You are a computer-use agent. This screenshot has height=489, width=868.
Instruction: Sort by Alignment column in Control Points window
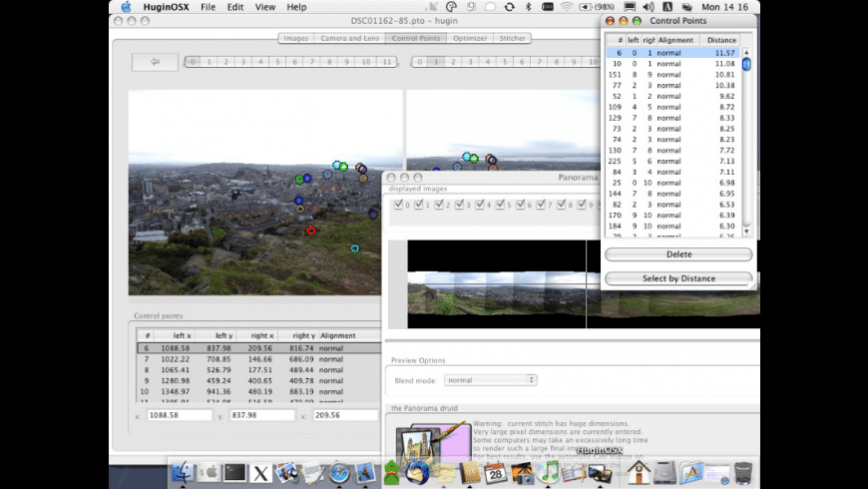tap(675, 40)
